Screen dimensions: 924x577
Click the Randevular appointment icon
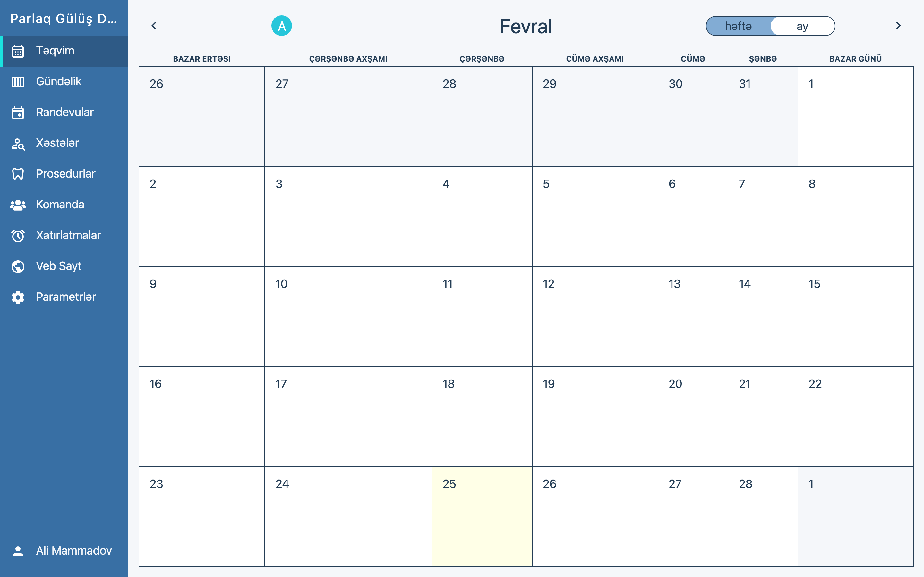click(x=18, y=113)
